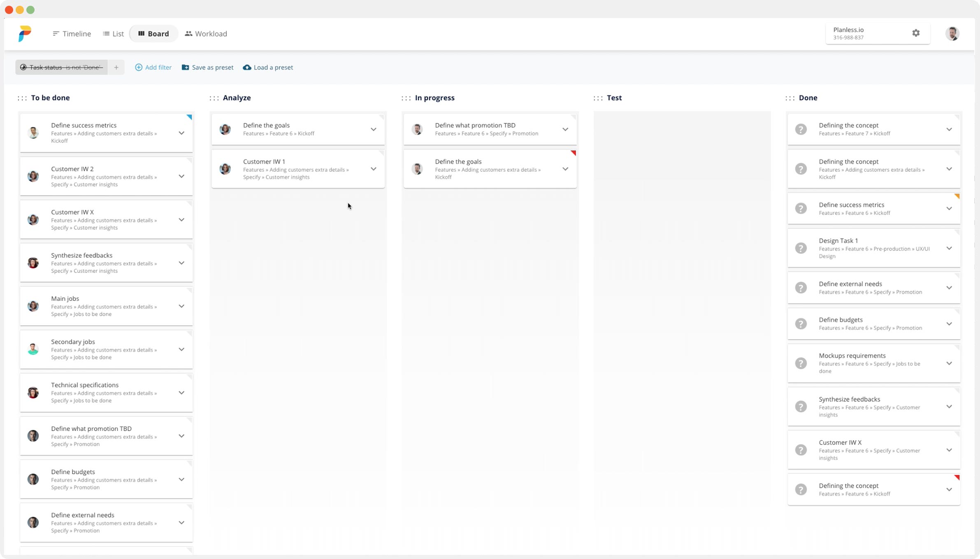The height and width of the screenshot is (559, 980).
Task: Click assignee avatar on Secondary jobs card
Action: [33, 349]
